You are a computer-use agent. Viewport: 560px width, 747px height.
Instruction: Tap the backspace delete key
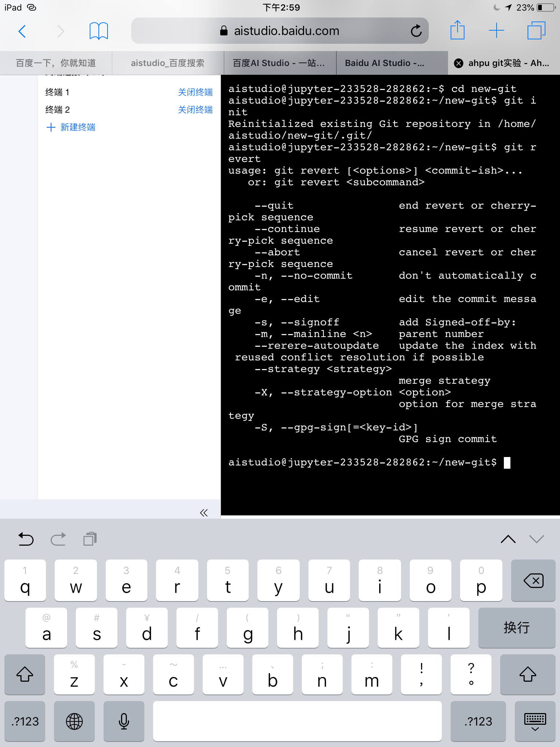(x=533, y=580)
